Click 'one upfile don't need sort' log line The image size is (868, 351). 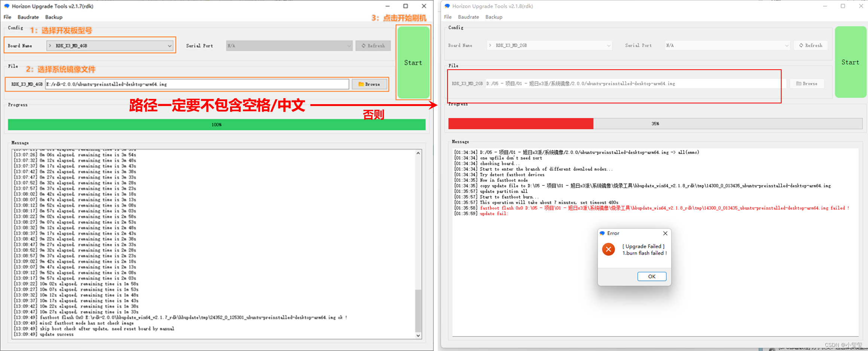[498, 158]
